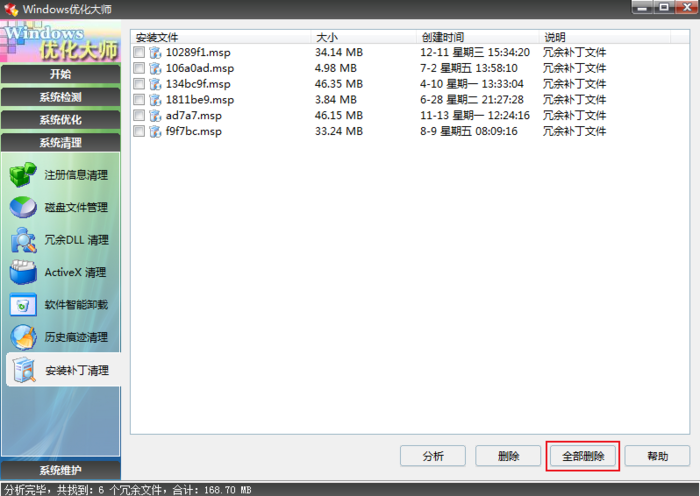Viewport: 700px width, 496px height.
Task: Collapse the 系统清理 section
Action: coord(60,142)
